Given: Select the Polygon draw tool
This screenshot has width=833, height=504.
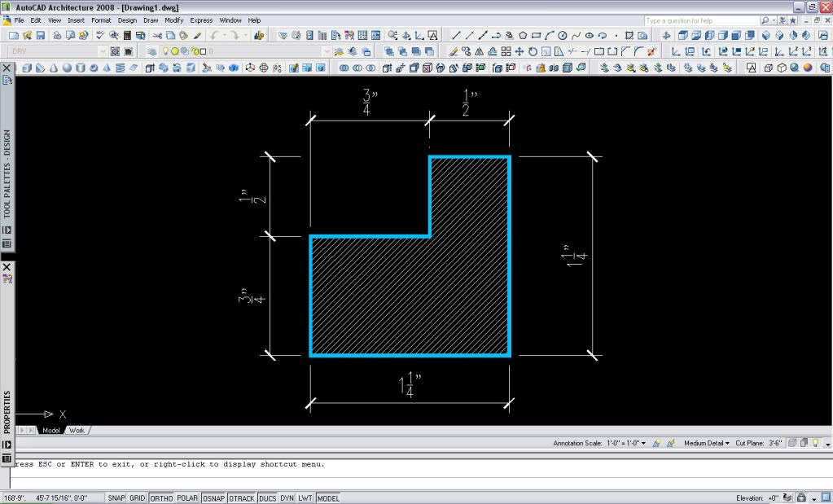Looking at the screenshot, I should point(522,36).
